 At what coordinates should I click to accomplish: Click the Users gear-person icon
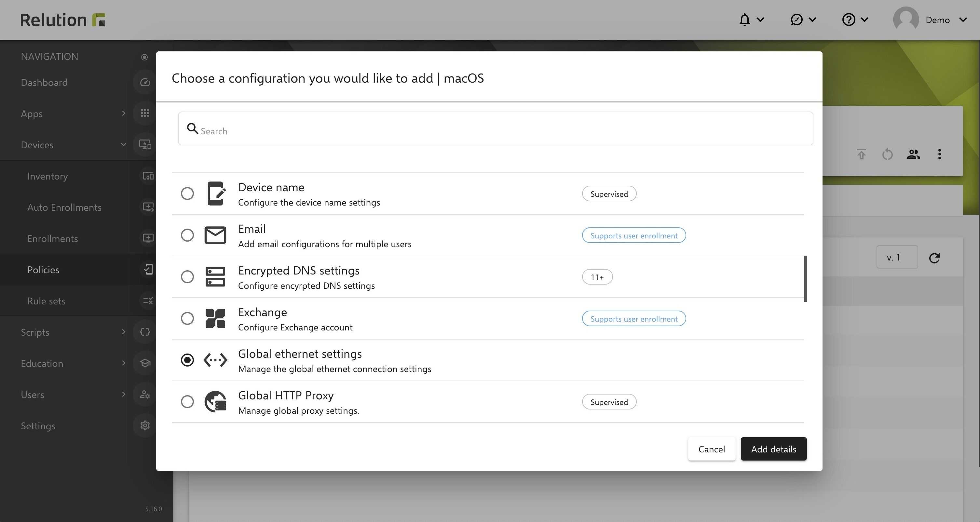(x=145, y=394)
